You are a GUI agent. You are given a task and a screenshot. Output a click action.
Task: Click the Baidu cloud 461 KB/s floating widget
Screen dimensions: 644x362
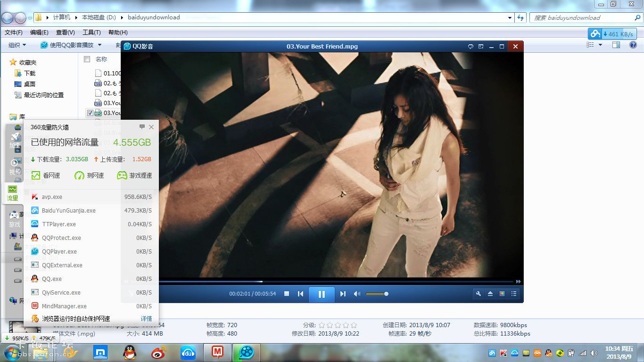612,34
